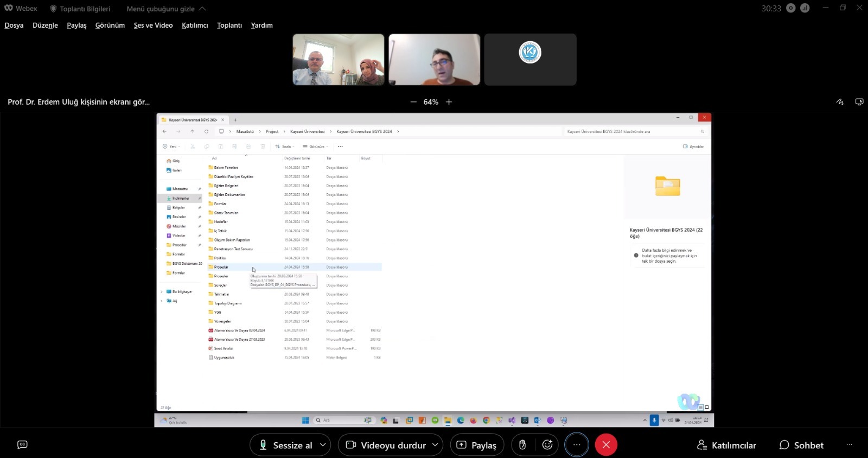The image size is (868, 458).
Task: Click Project in Explorer breadcrumb path
Action: [x=272, y=131]
